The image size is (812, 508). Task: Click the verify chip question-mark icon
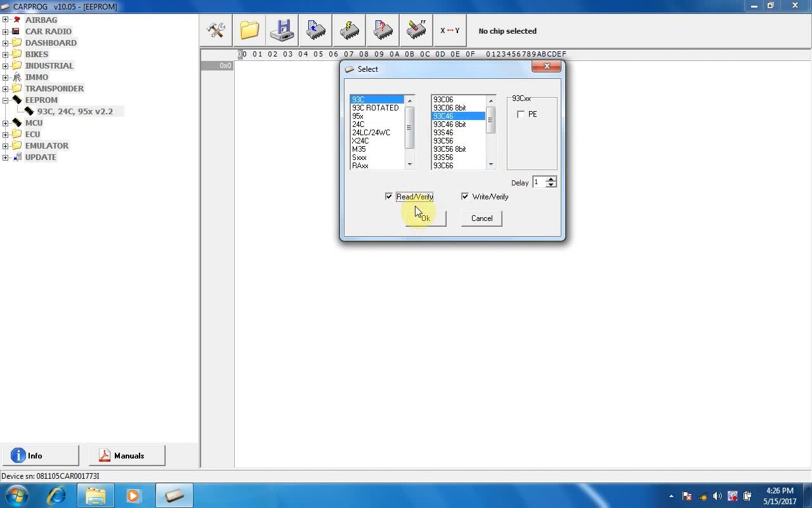click(383, 30)
